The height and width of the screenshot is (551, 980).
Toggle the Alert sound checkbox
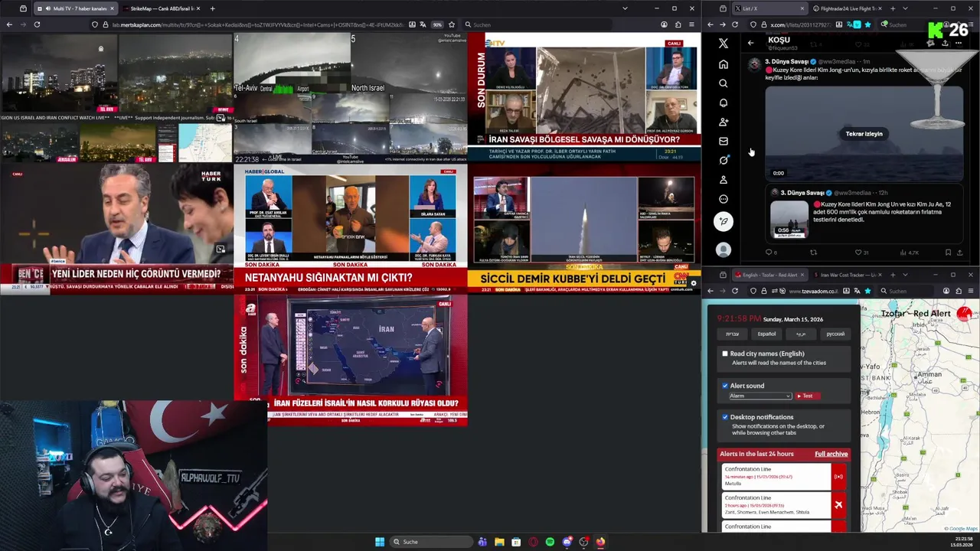click(725, 386)
